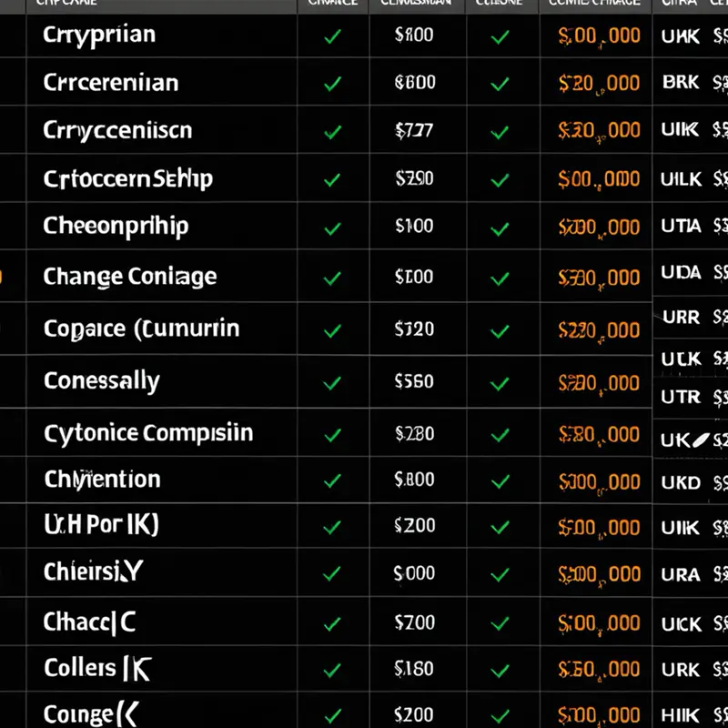Click the orange amount in ChieirsiY row
Screen dimensions: 728x728
(x=600, y=575)
